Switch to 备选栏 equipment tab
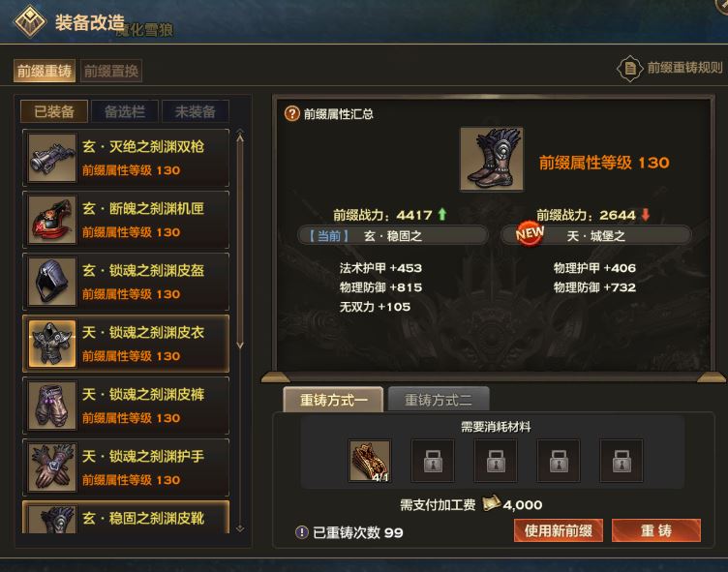 tap(125, 111)
